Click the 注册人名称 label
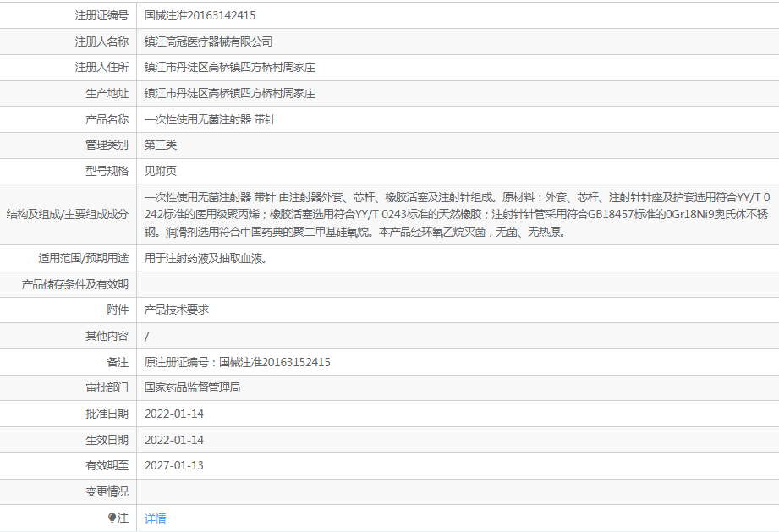The image size is (779, 532). point(101,41)
